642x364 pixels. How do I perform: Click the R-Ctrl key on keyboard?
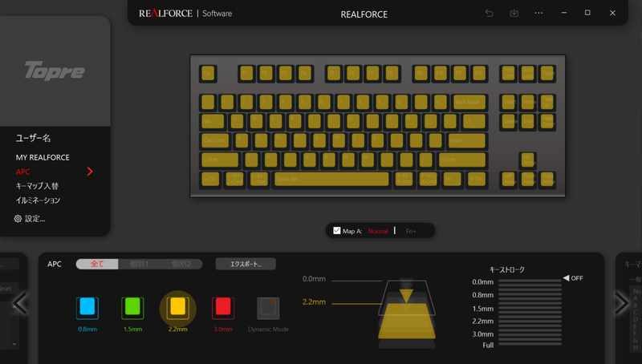(477, 179)
